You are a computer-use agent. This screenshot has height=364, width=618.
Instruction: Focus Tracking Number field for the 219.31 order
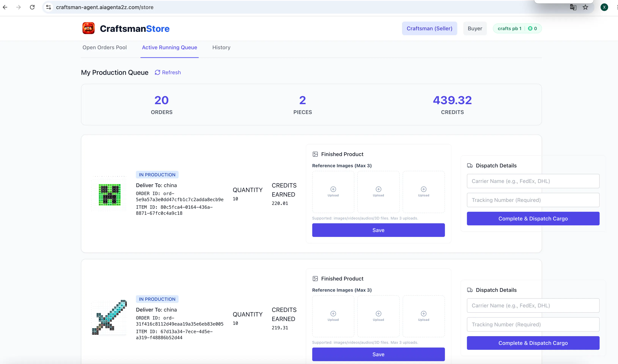click(533, 324)
